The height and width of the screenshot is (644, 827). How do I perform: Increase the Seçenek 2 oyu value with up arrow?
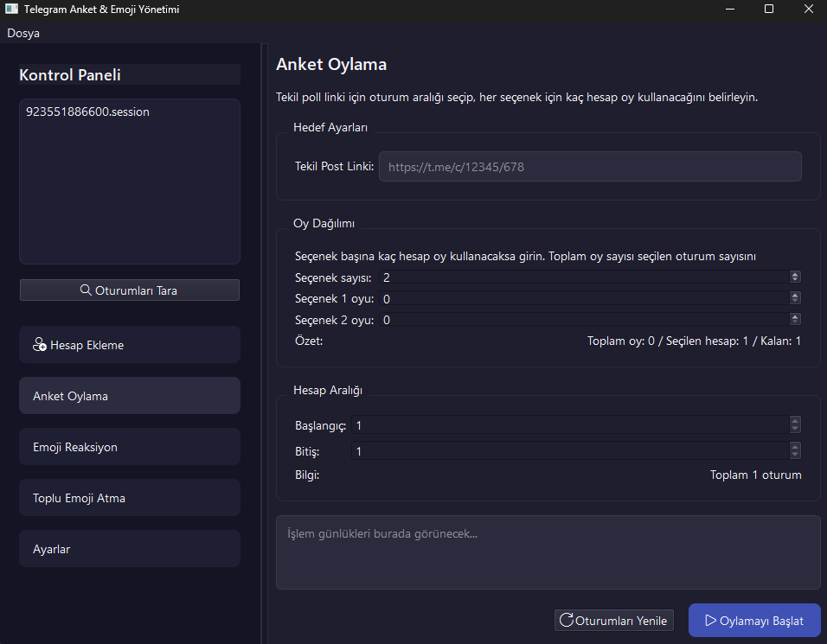[795, 317]
